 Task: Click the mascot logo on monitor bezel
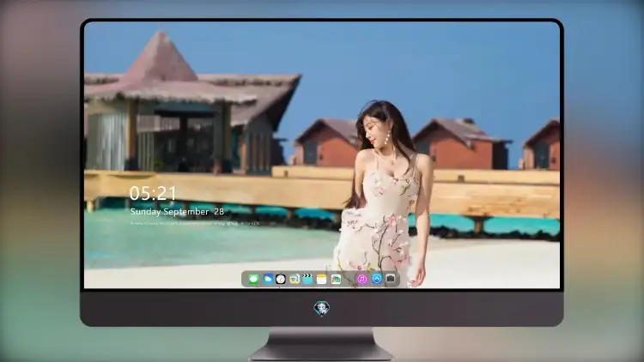tap(321, 309)
